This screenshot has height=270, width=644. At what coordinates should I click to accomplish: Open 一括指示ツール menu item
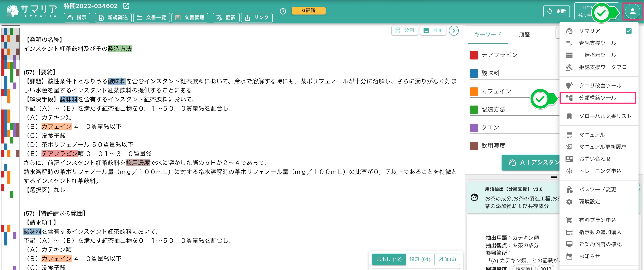pos(599,55)
